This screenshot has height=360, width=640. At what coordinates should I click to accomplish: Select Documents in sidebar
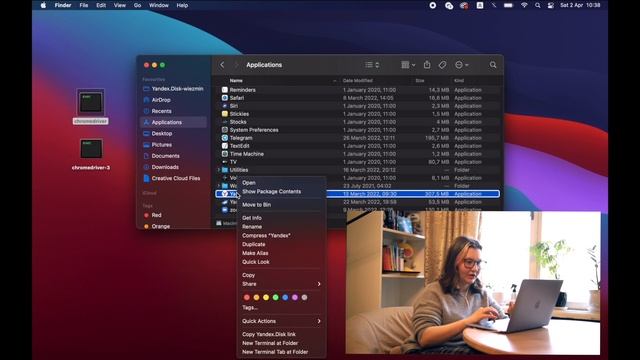tap(173, 156)
